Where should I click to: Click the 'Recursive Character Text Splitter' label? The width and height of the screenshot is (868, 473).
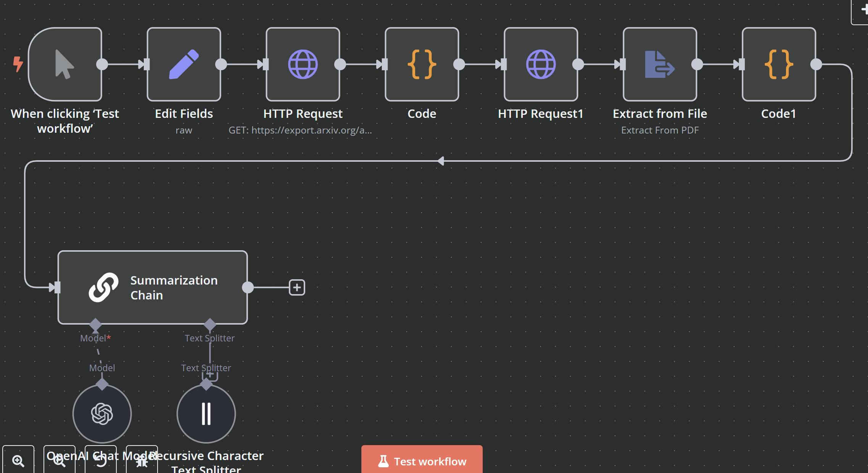(x=206, y=462)
